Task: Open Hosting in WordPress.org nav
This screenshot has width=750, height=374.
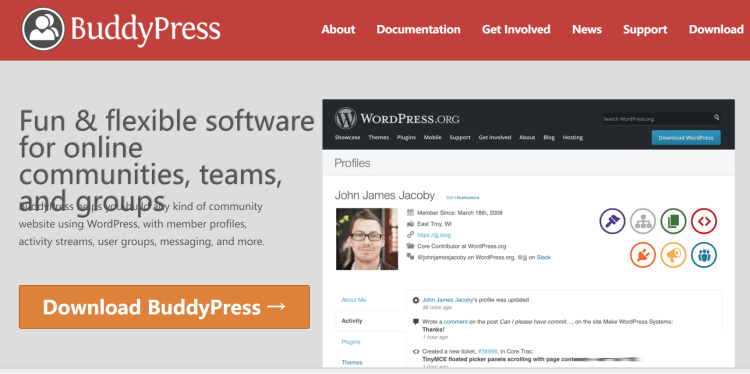Action: pos(573,137)
